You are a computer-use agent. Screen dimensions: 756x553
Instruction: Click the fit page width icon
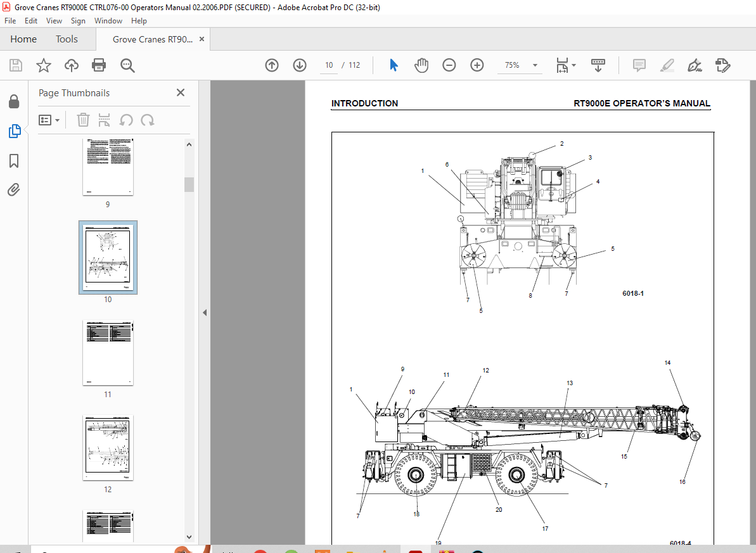tap(562, 65)
